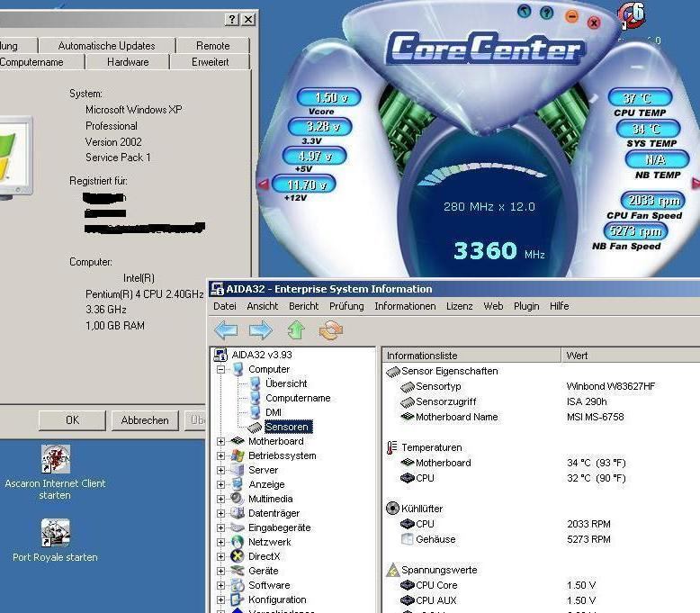Switch to the Automatische Updates tab
Image resolution: width=700 pixels, height=613 pixels.
107,46
